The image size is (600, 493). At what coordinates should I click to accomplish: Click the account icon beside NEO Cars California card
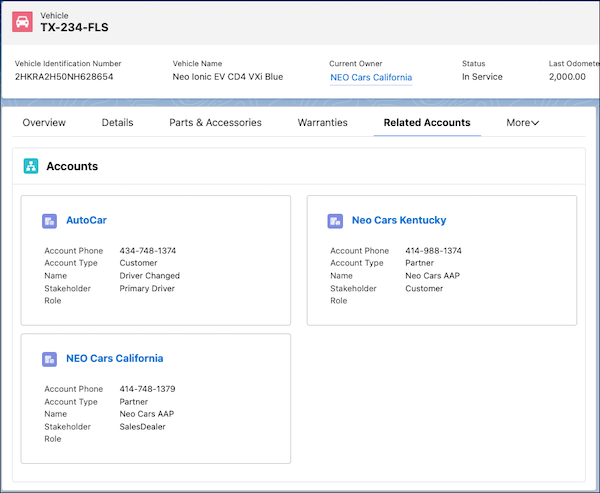(x=49, y=359)
